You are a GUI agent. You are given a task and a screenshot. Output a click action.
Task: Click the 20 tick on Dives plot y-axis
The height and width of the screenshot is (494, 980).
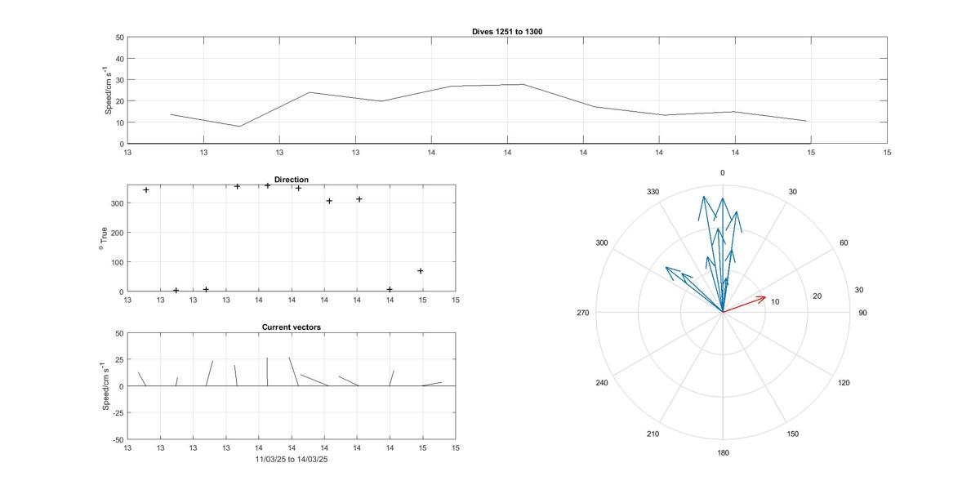point(119,101)
